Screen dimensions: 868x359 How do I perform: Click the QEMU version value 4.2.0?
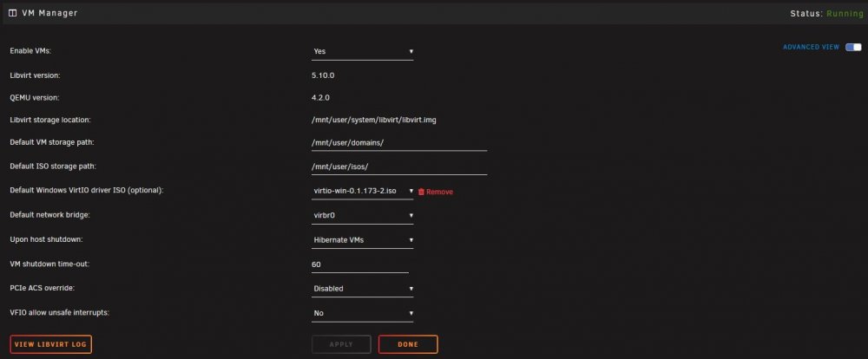[320, 98]
